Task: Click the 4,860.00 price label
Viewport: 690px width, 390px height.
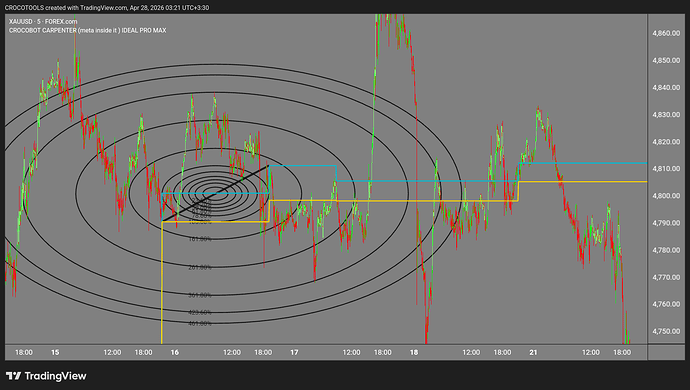Action: [x=666, y=33]
